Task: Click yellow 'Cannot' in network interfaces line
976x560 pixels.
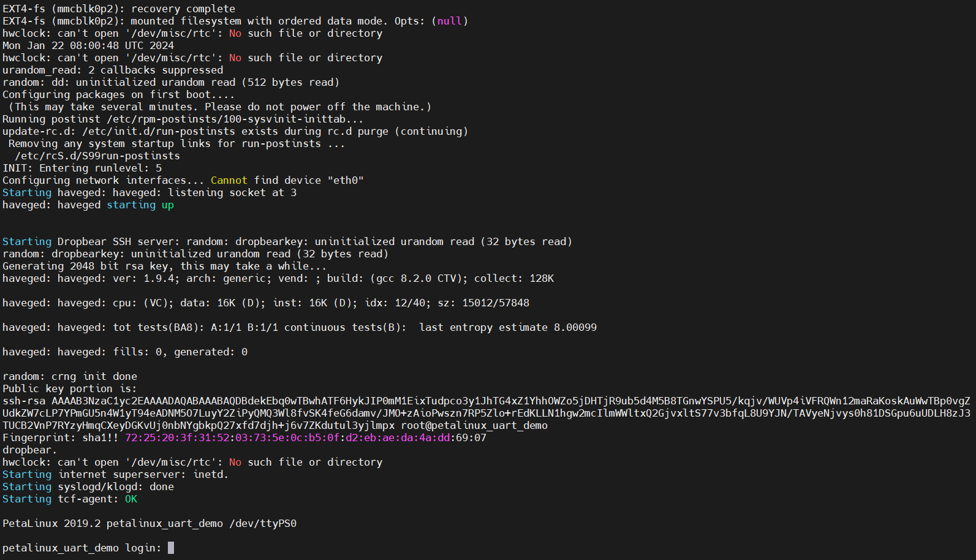Action: [229, 180]
